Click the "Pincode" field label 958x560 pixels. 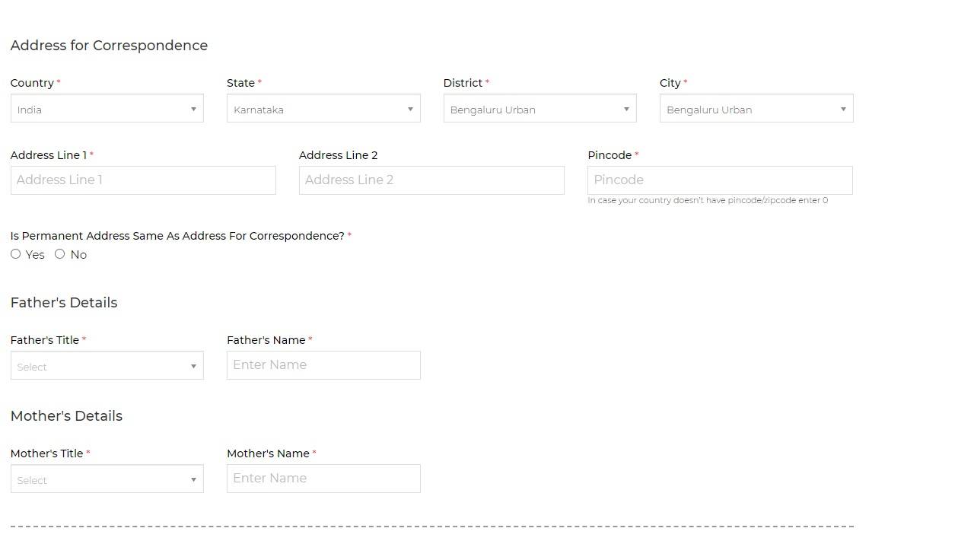pos(609,155)
